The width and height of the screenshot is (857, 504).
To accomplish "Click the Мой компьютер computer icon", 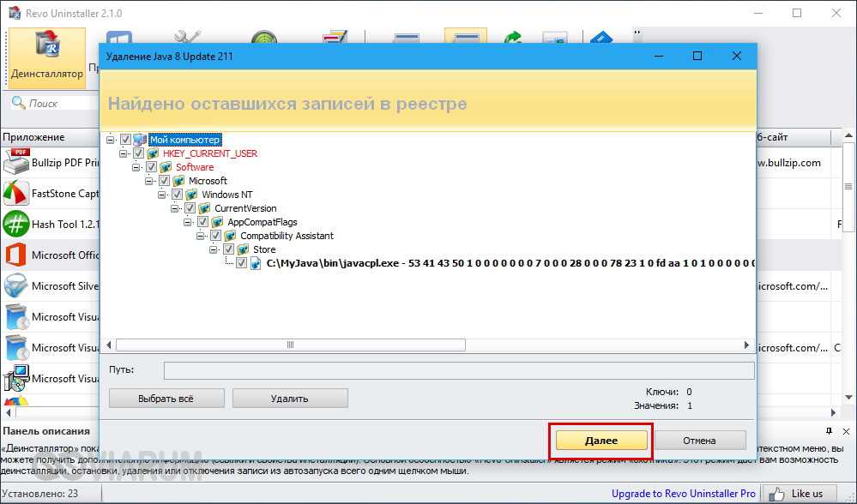I will click(141, 140).
